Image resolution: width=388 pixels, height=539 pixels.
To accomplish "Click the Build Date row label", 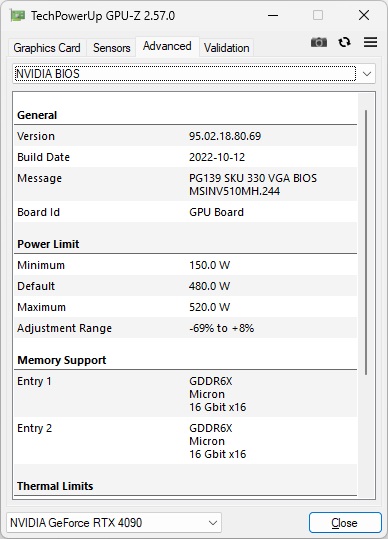I will point(43,157).
